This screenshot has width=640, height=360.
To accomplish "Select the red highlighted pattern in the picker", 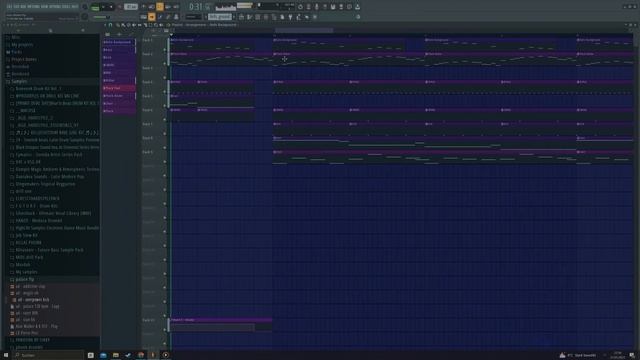I will pyautogui.click(x=119, y=88).
